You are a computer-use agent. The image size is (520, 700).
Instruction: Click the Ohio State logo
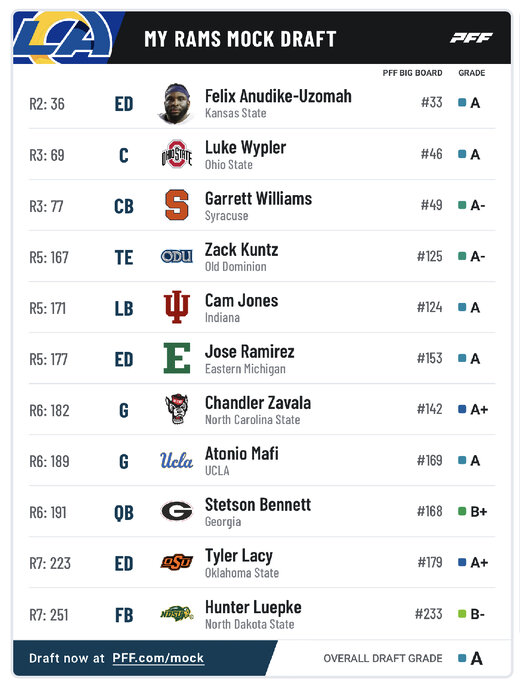pyautogui.click(x=177, y=154)
